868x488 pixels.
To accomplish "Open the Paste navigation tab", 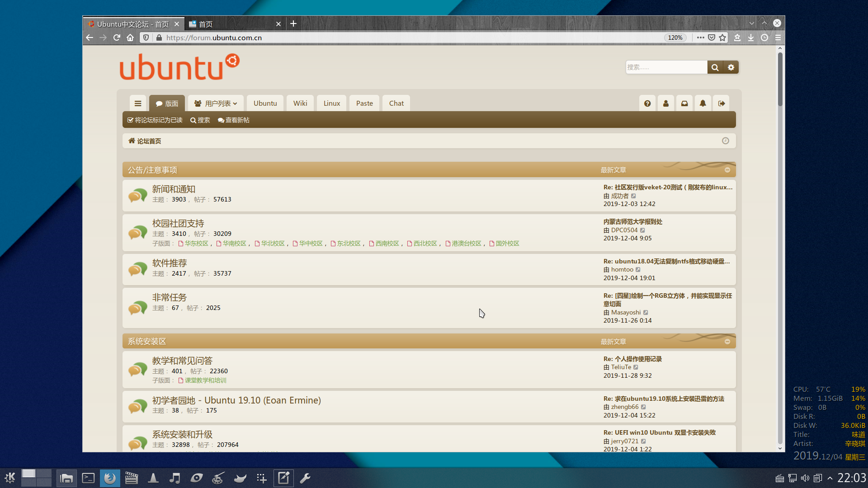I will 364,103.
